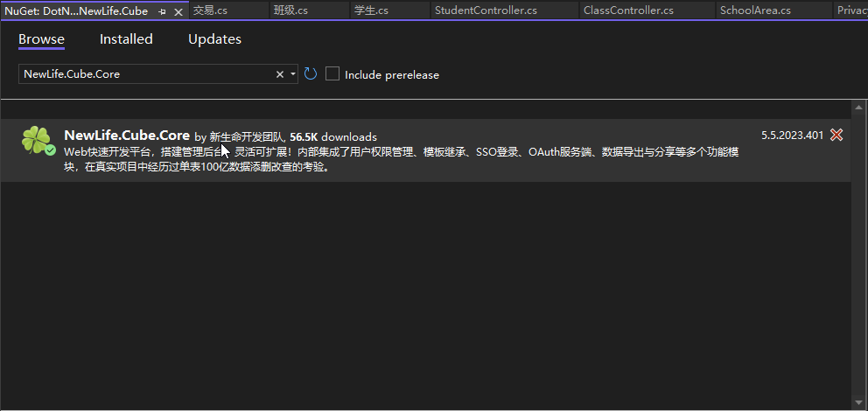
Task: Switch to the Installed tab
Action: coord(126,39)
